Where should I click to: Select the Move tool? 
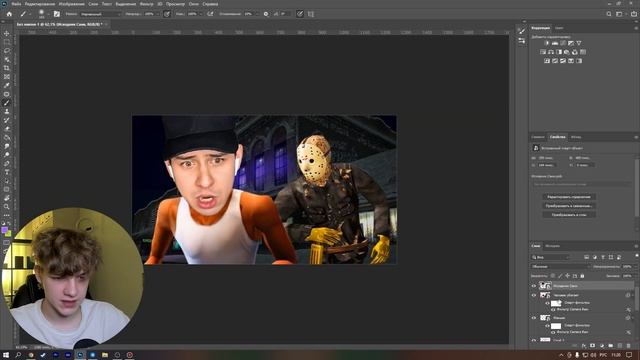click(7, 33)
